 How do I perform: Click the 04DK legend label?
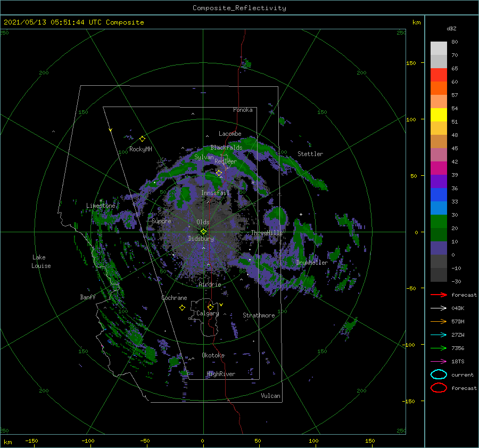pos(458,308)
